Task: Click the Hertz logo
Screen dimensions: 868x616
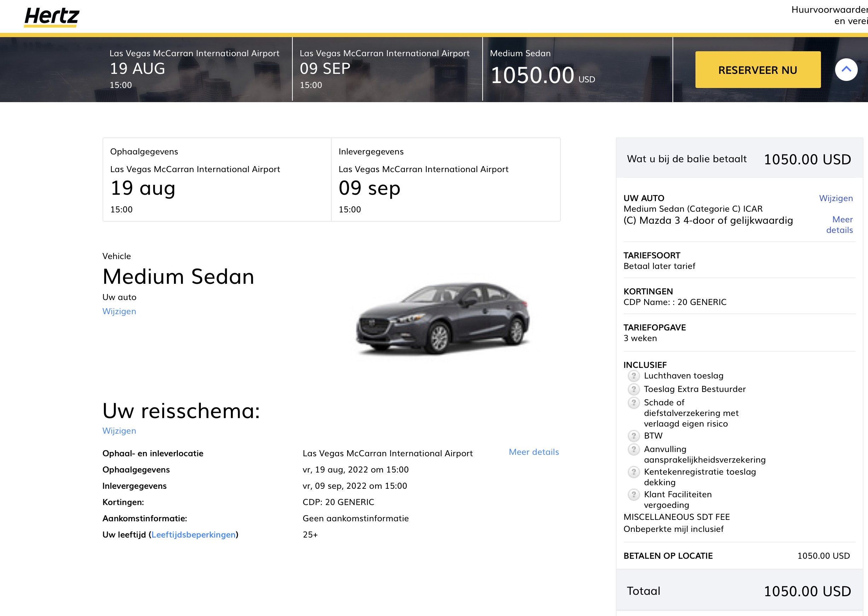Action: click(x=52, y=17)
